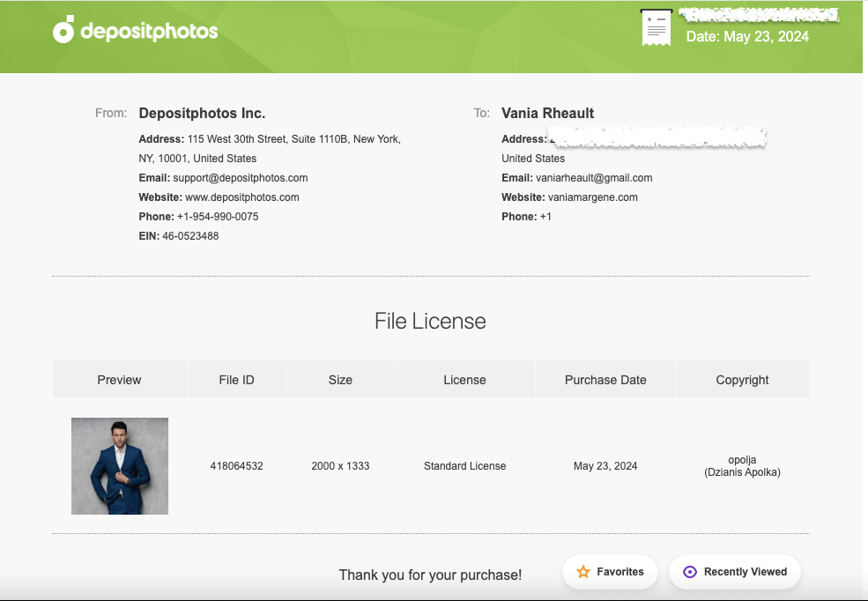The width and height of the screenshot is (868, 601).
Task: Click the Standard License text in the table
Action: click(464, 466)
